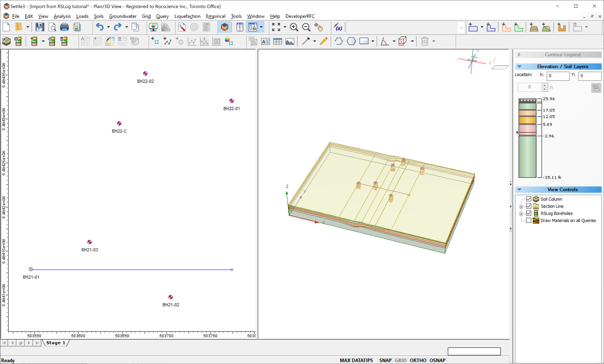Image resolution: width=604 pixels, height=364 pixels.
Task: Toggle OSNAP in status bar
Action: click(437, 360)
